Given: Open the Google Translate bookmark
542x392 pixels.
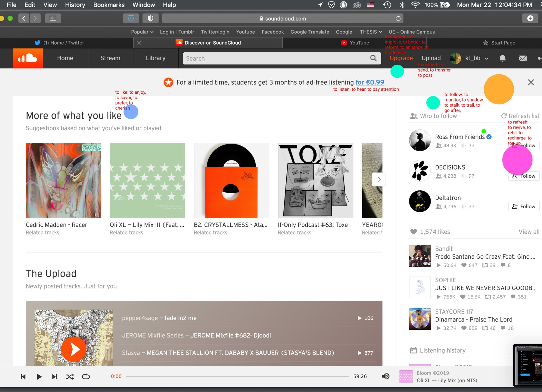Looking at the screenshot, I should 310,32.
